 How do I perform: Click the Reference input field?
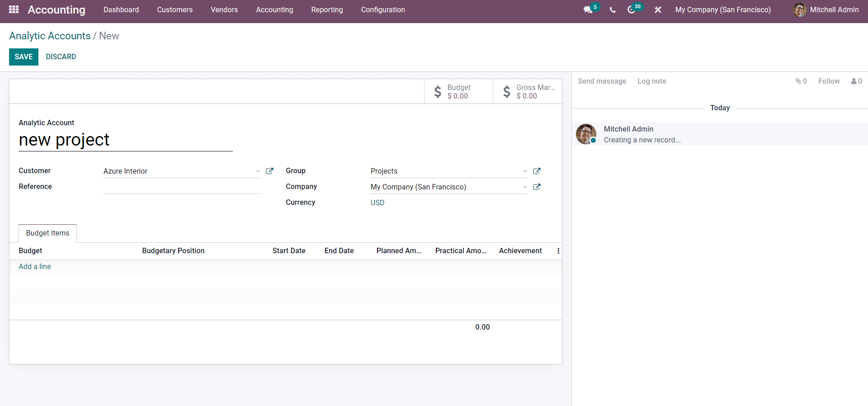point(181,187)
